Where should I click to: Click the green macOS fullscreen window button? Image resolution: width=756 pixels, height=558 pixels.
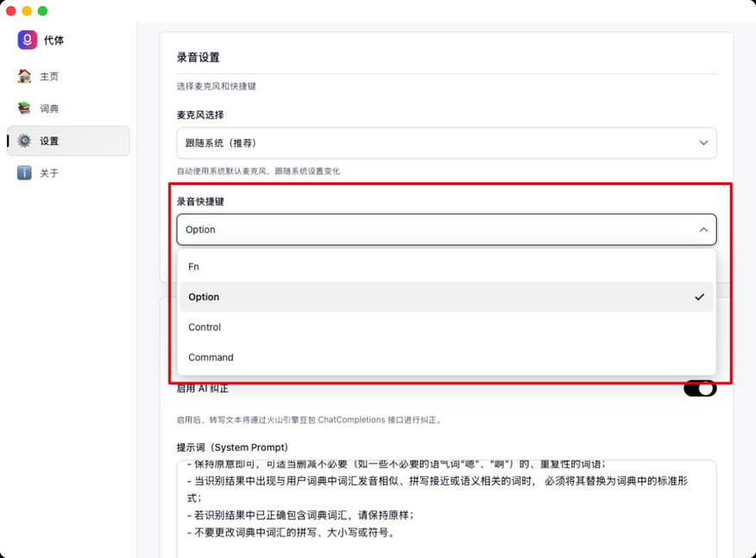click(x=43, y=10)
